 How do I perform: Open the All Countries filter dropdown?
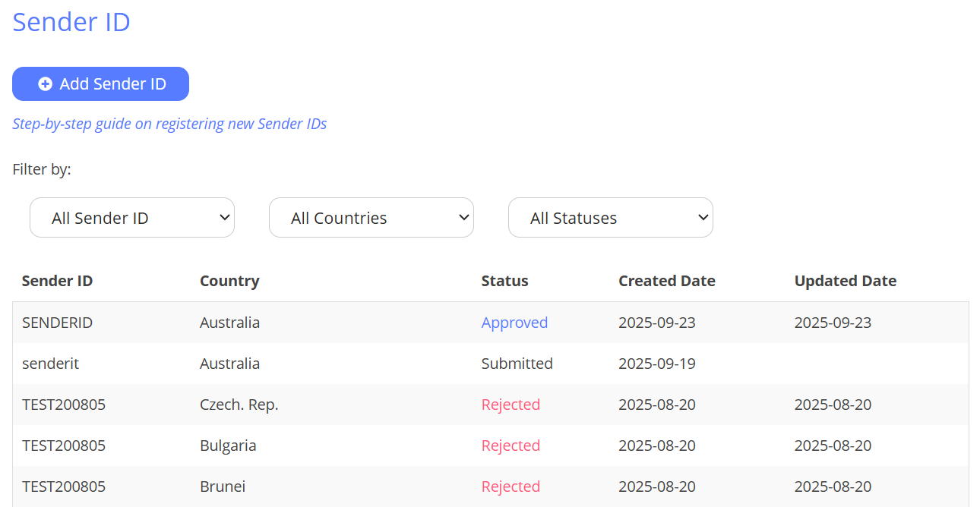(371, 218)
